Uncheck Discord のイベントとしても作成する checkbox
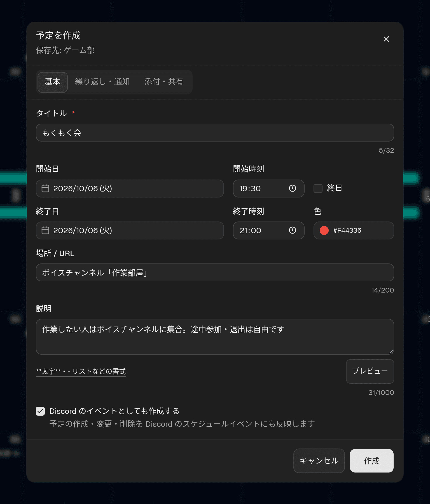Screen dimensions: 430x504 coord(40,411)
